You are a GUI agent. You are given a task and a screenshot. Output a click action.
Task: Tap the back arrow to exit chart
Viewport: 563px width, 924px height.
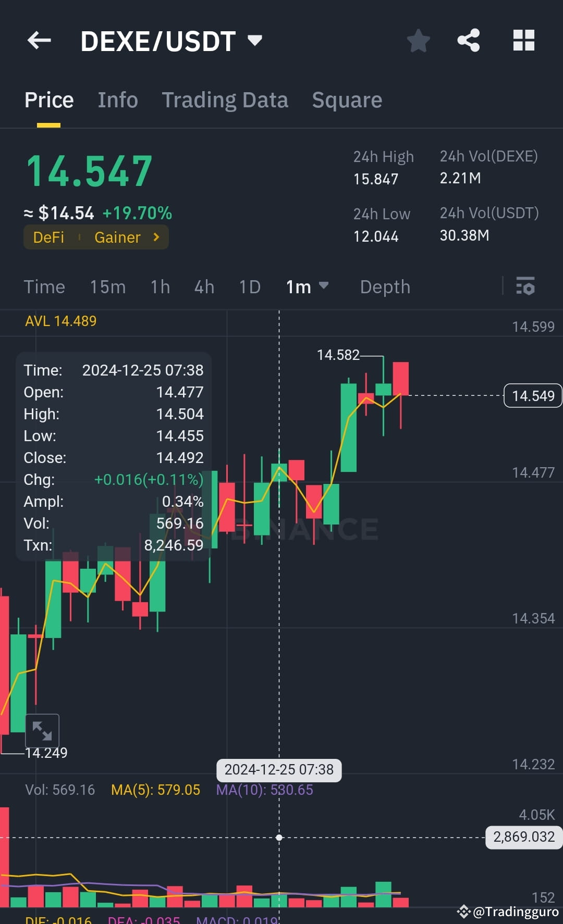point(39,41)
